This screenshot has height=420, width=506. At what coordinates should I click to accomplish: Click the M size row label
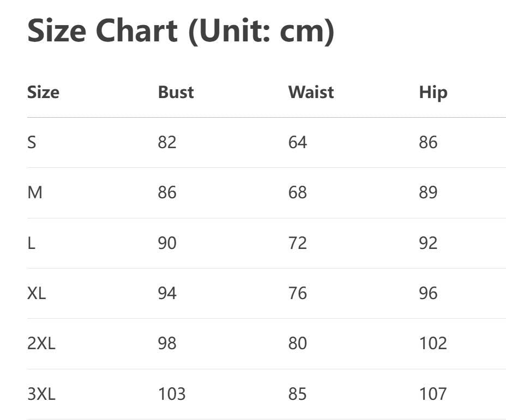point(34,192)
